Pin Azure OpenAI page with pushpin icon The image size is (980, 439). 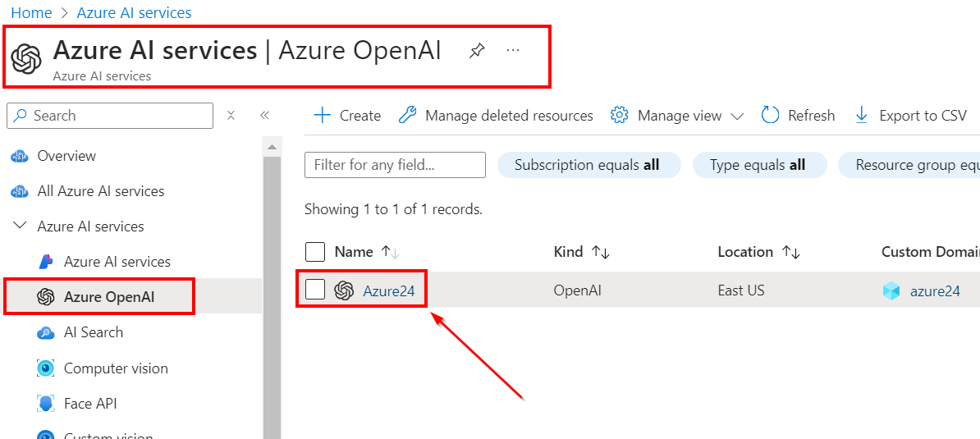(x=477, y=51)
